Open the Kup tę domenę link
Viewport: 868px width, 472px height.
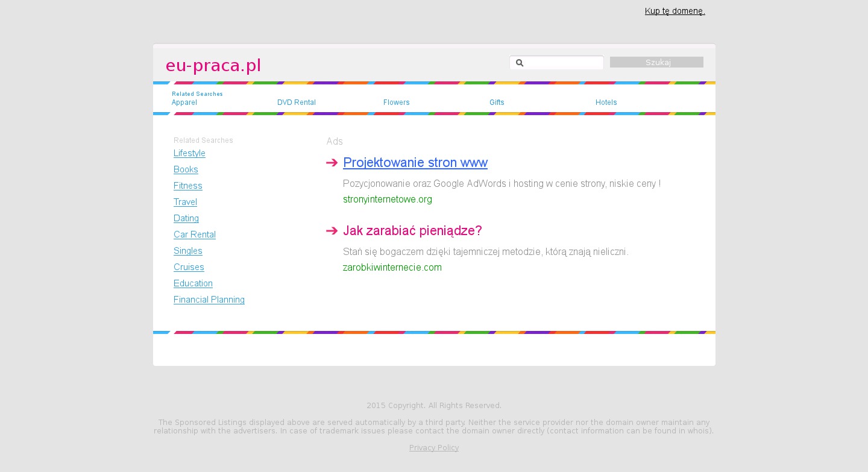coord(675,11)
